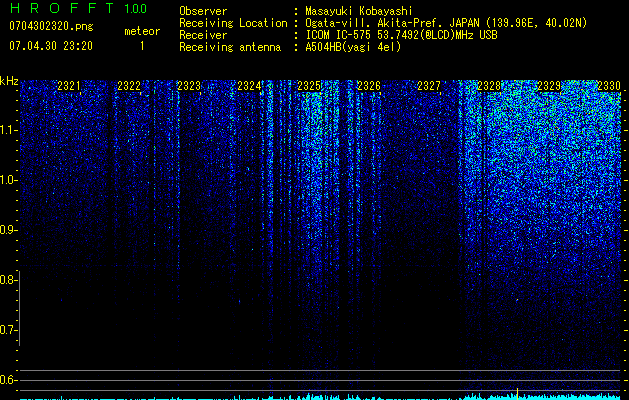629x400 pixels.
Task: Click the 2325 time marker
Action: click(x=308, y=85)
